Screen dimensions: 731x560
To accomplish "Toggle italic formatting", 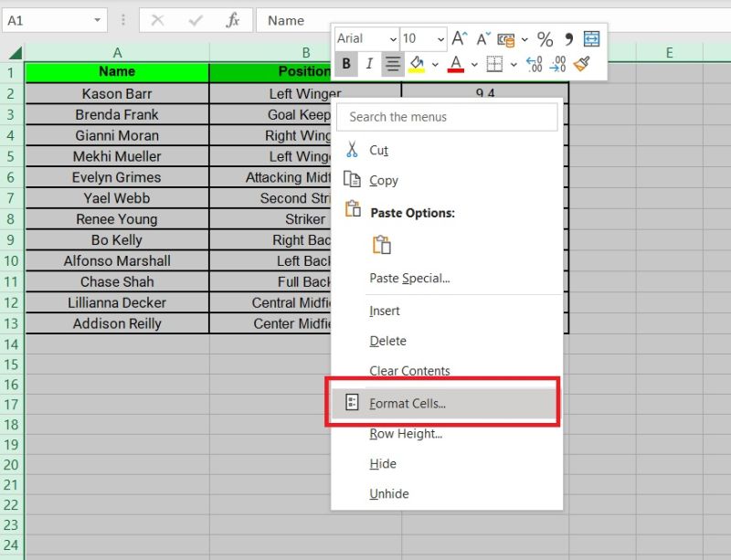I will [369, 64].
